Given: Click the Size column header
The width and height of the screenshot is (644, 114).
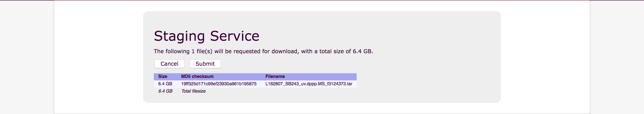Looking at the screenshot, I should tap(163, 76).
